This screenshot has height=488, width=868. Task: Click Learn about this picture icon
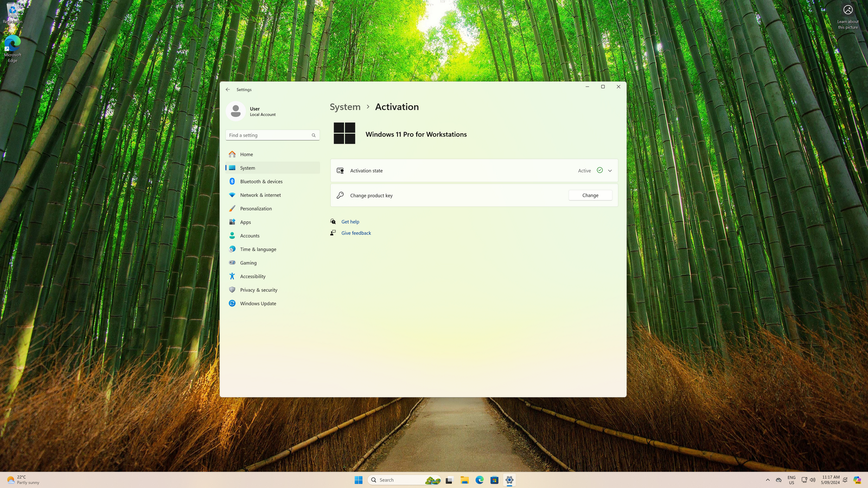[x=848, y=10]
